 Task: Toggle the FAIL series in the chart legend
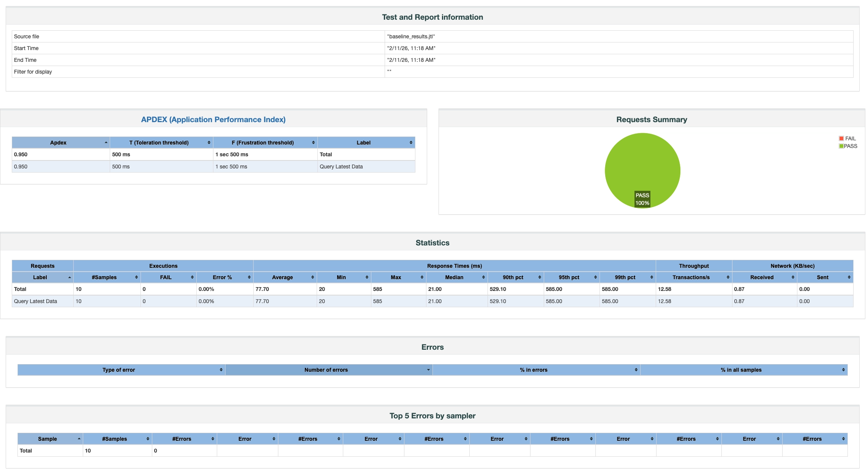(850, 138)
